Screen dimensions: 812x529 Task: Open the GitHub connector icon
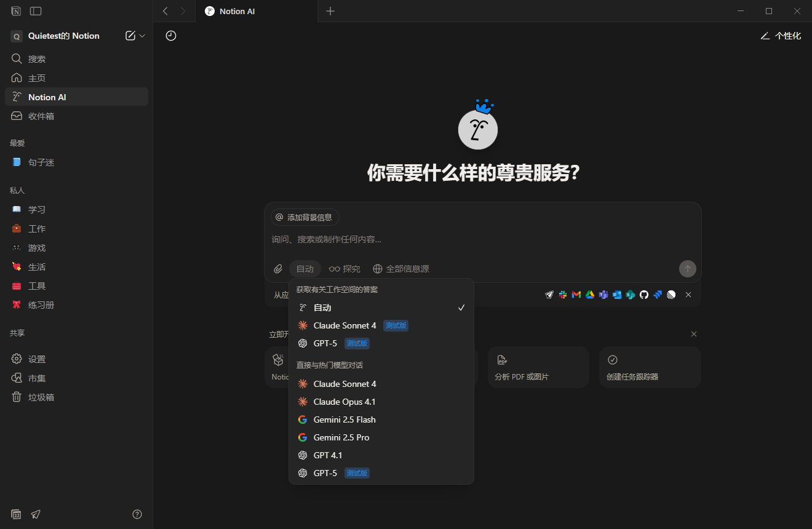[643, 295]
